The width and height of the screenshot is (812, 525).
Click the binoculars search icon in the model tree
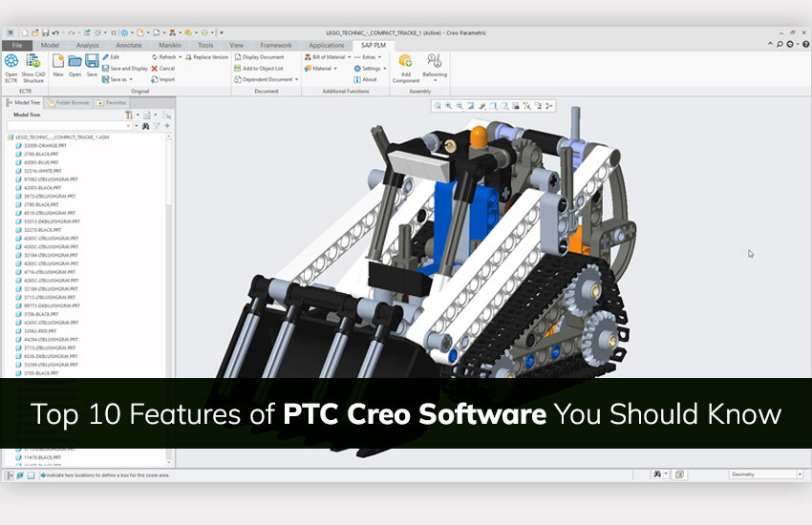point(145,126)
